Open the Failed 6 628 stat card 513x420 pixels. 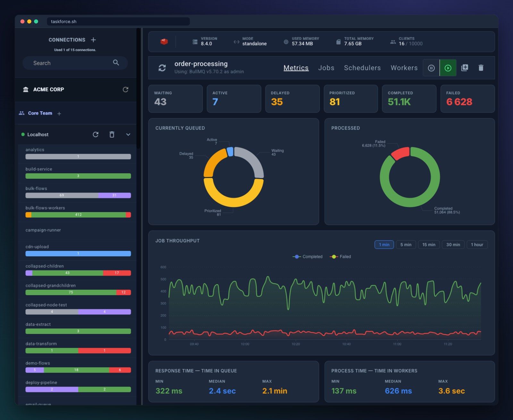[467, 99]
